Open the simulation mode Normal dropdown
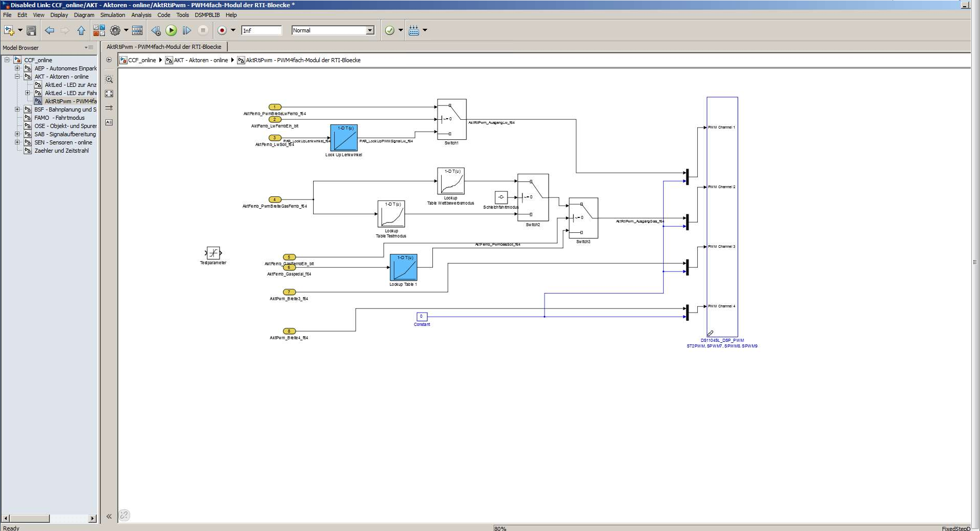980x531 pixels. click(x=370, y=30)
